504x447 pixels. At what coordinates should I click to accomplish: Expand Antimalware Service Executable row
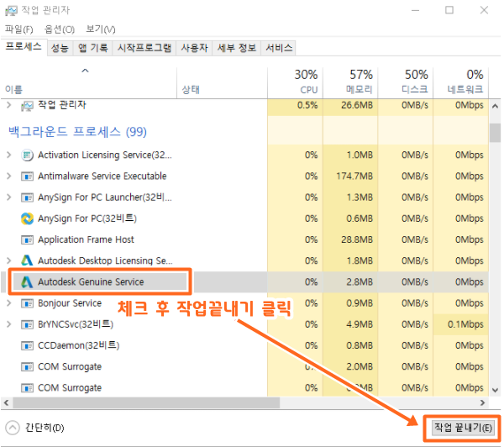[9, 176]
